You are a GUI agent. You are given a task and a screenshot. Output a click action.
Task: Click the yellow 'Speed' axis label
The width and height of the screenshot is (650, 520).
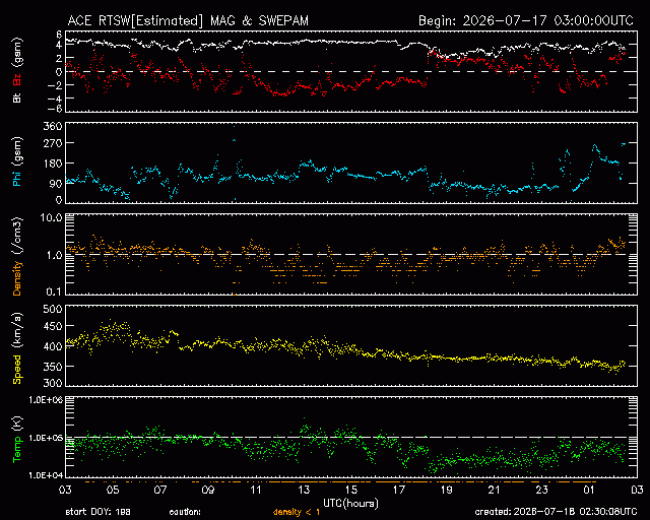[17, 370]
